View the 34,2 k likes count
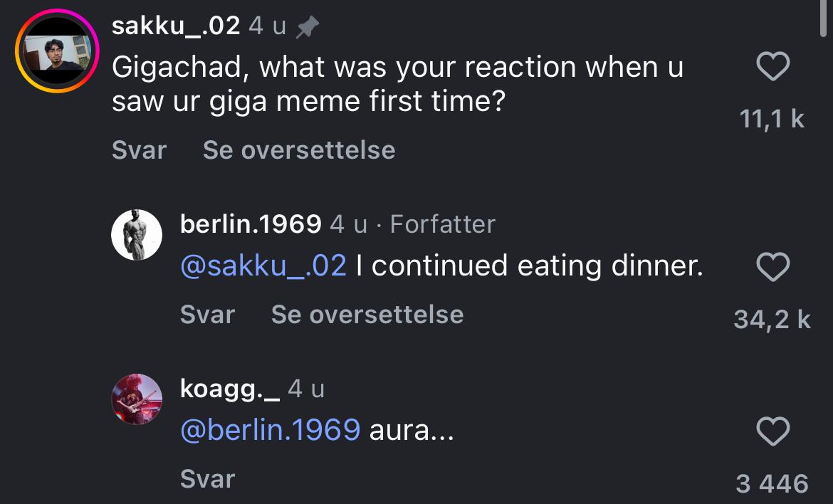 772,320
